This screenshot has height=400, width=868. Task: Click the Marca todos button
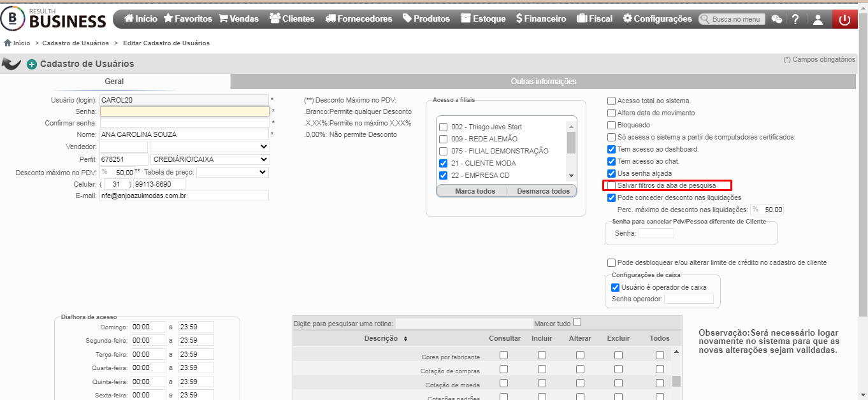point(475,191)
